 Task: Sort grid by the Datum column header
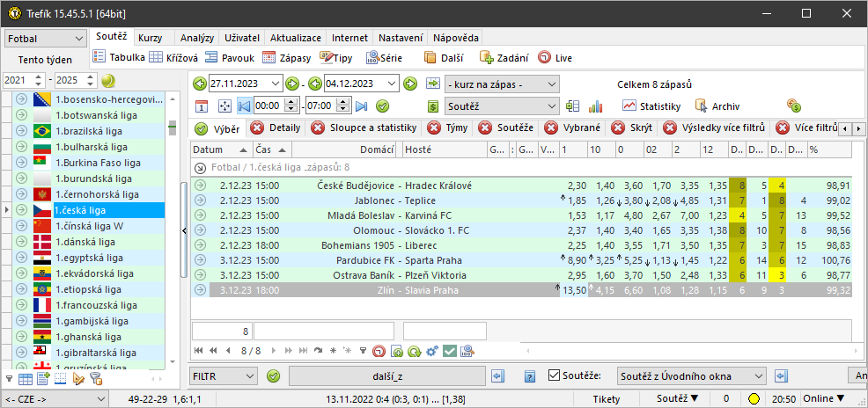pyautogui.click(x=221, y=149)
